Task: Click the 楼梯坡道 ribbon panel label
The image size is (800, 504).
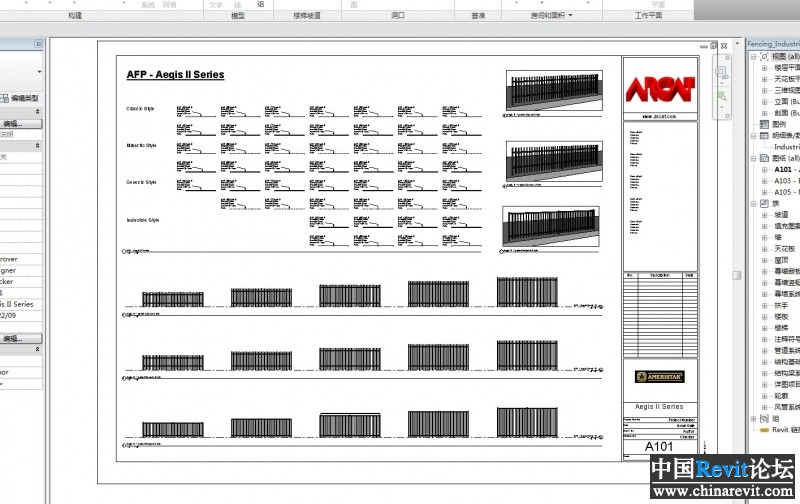Action: [307, 15]
